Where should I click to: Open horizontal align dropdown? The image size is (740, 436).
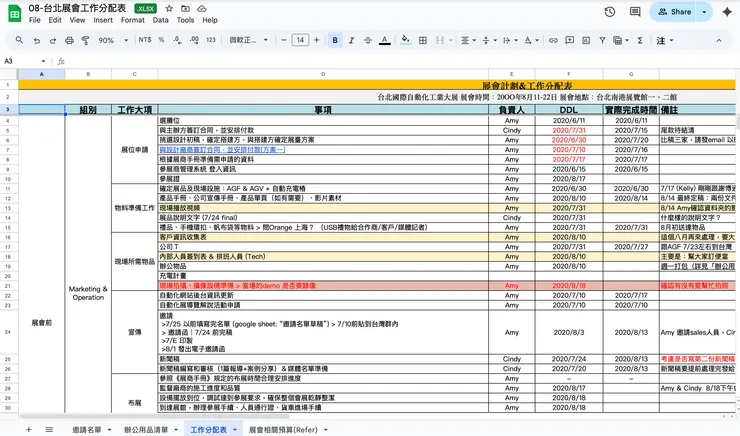click(468, 41)
